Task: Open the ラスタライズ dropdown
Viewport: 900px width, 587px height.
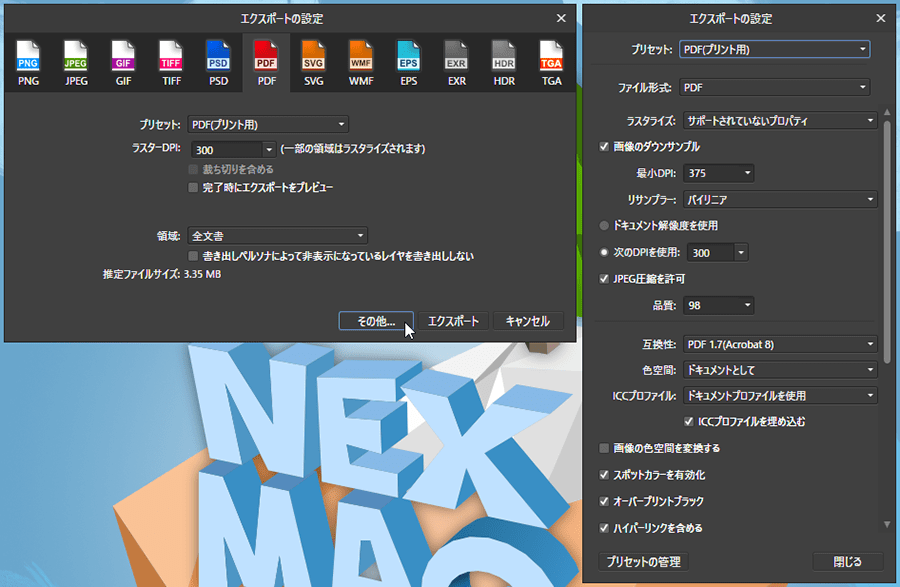Action: pyautogui.click(x=780, y=120)
